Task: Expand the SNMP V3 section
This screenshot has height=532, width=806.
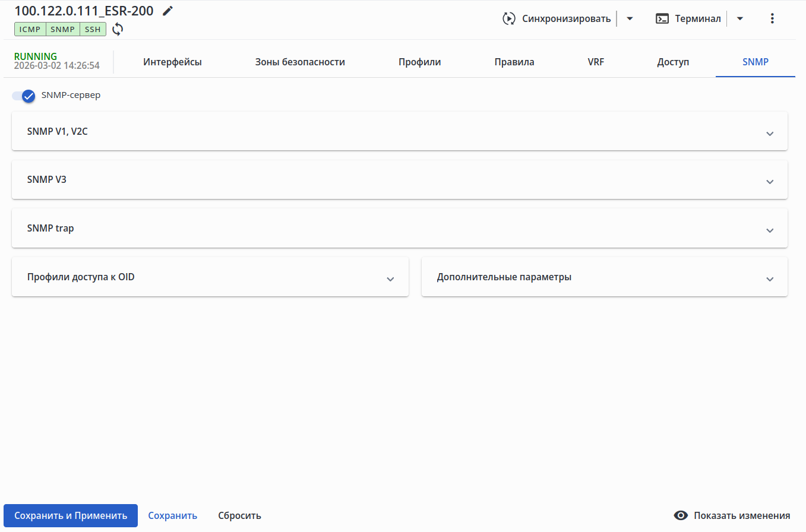Action: click(400, 180)
